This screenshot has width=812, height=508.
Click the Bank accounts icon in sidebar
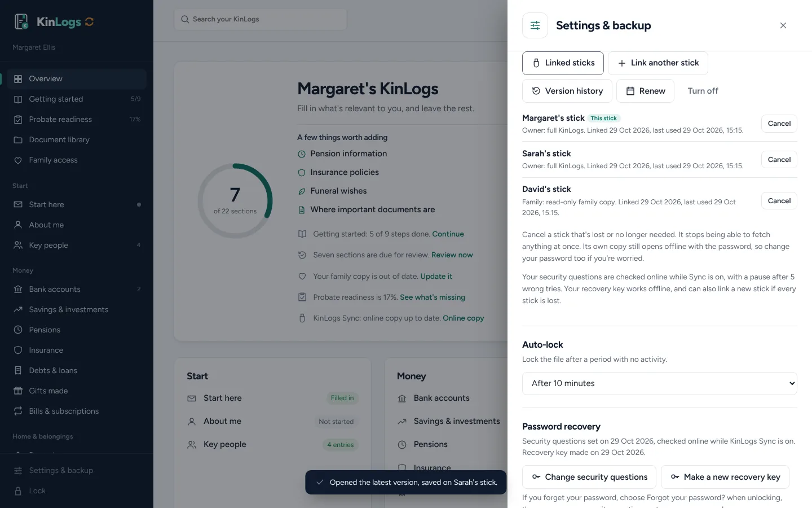click(x=18, y=289)
